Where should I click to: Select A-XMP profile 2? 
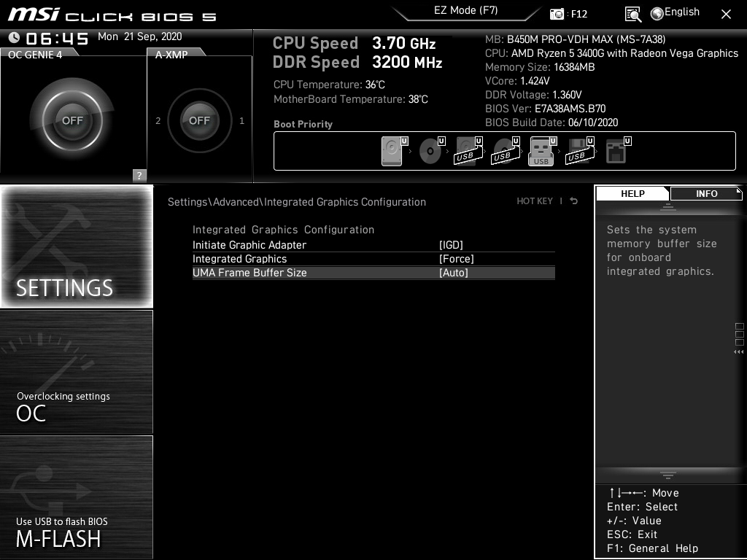pos(158,121)
